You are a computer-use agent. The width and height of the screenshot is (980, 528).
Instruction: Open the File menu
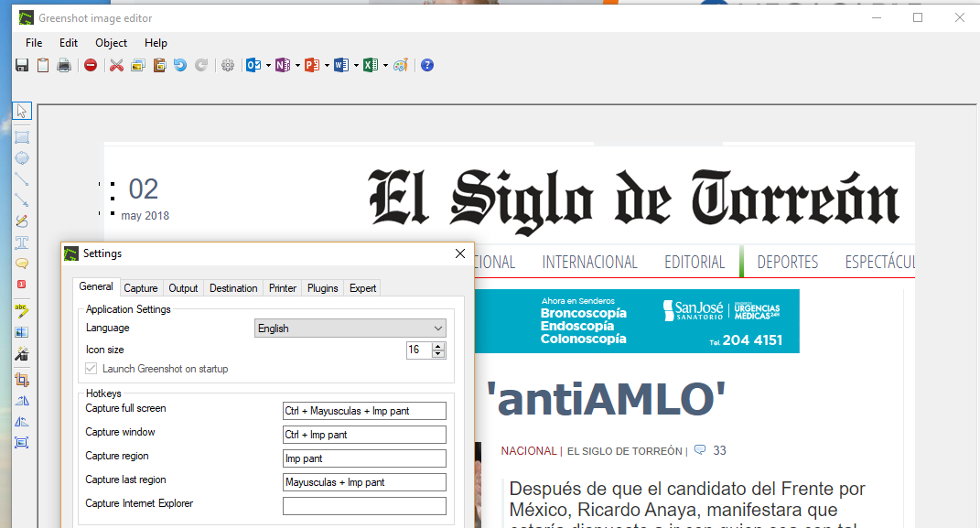[x=34, y=42]
